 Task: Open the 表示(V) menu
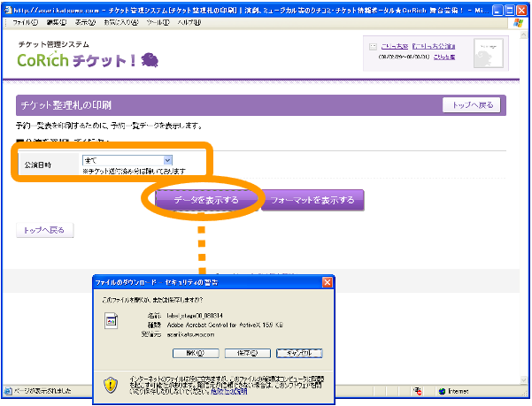point(85,21)
